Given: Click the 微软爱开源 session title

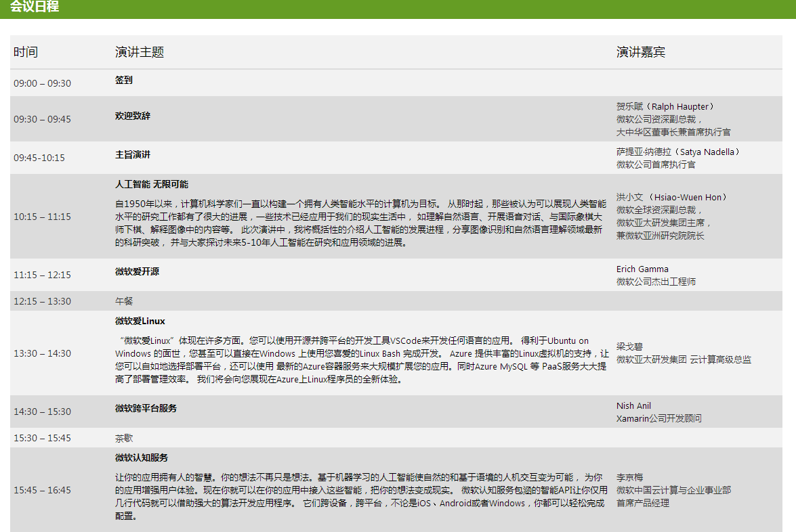Looking at the screenshot, I should tap(137, 271).
